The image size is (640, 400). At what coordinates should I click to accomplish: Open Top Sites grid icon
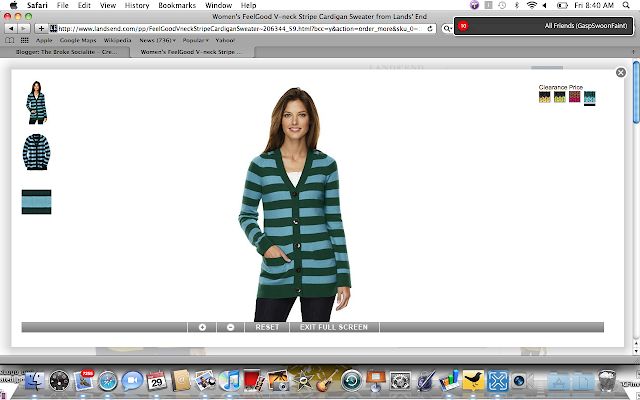[24, 40]
